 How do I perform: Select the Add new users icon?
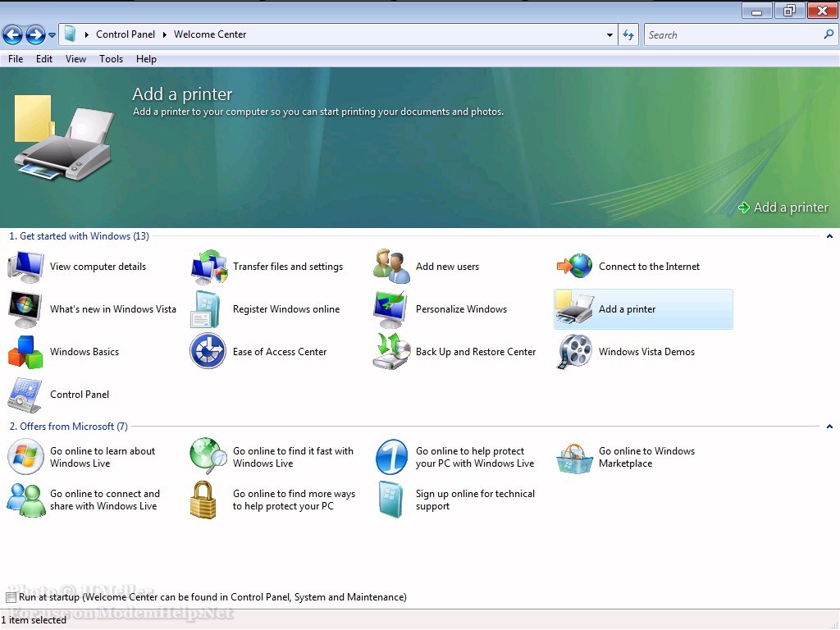[391, 267]
